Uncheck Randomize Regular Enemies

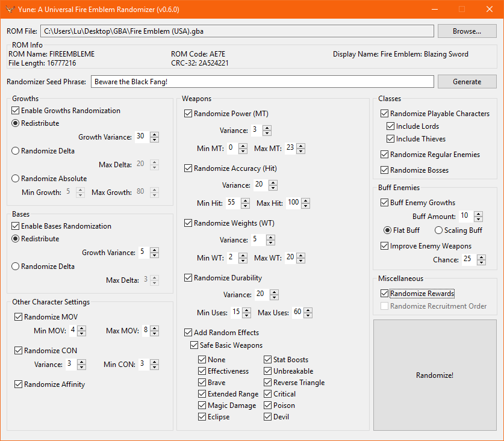[384, 155]
